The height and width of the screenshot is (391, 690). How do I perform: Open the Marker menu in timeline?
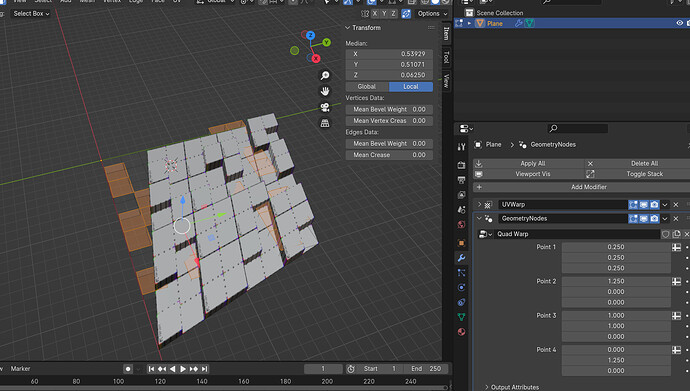(x=20, y=369)
